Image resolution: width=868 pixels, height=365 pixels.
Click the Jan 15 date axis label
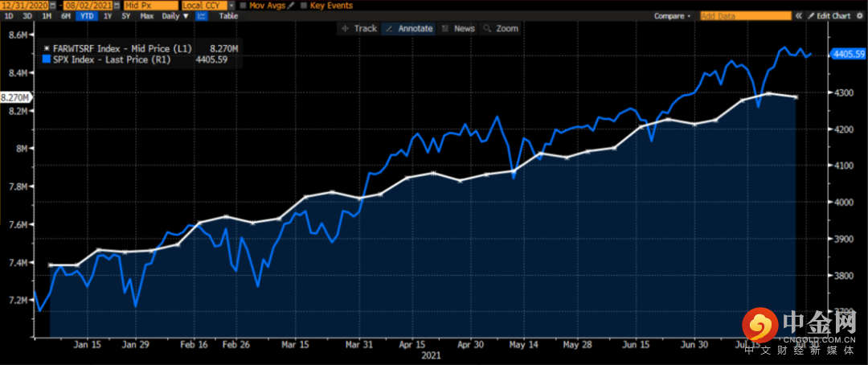pos(88,345)
